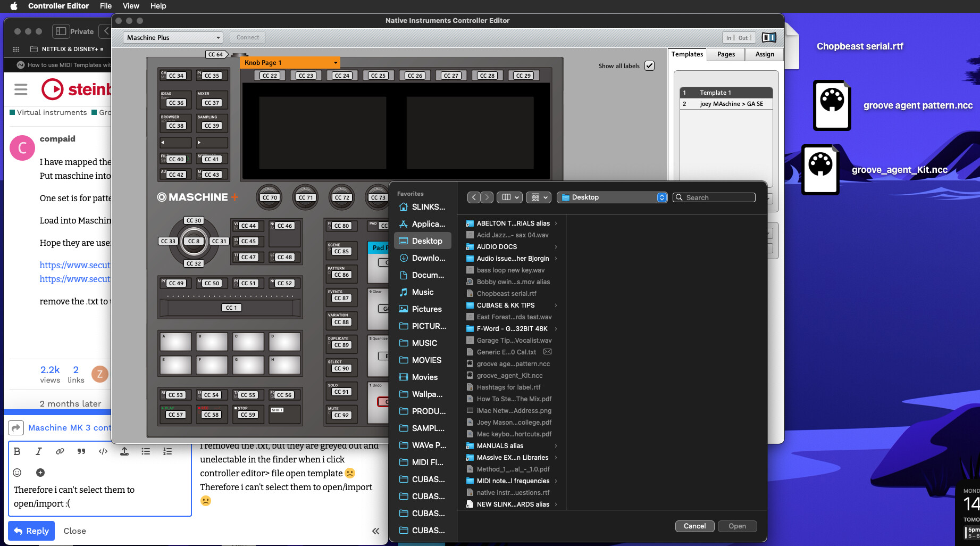Open the Apple menu

[14, 6]
